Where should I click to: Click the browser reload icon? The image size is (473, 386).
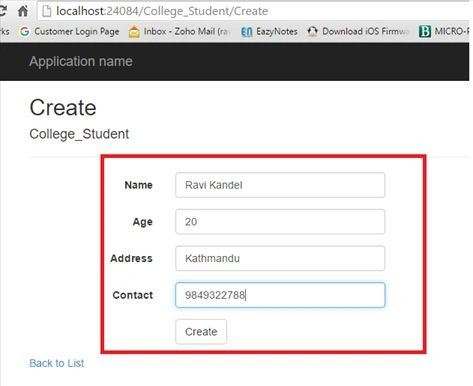pos(3,11)
